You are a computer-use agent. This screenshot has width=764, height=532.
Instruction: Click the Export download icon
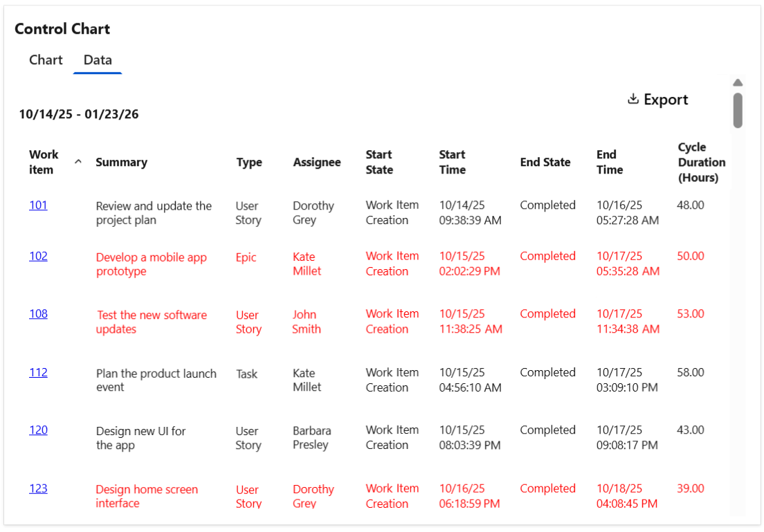pyautogui.click(x=633, y=99)
